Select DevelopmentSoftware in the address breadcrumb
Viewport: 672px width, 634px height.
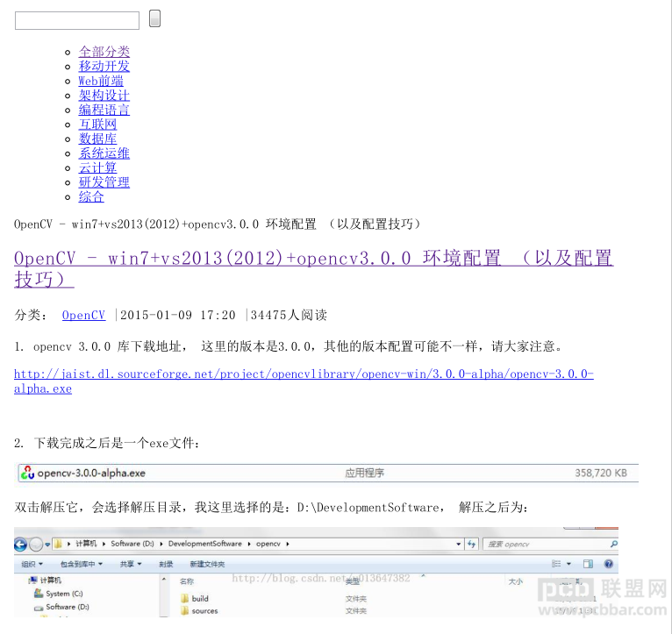pyautogui.click(x=205, y=544)
